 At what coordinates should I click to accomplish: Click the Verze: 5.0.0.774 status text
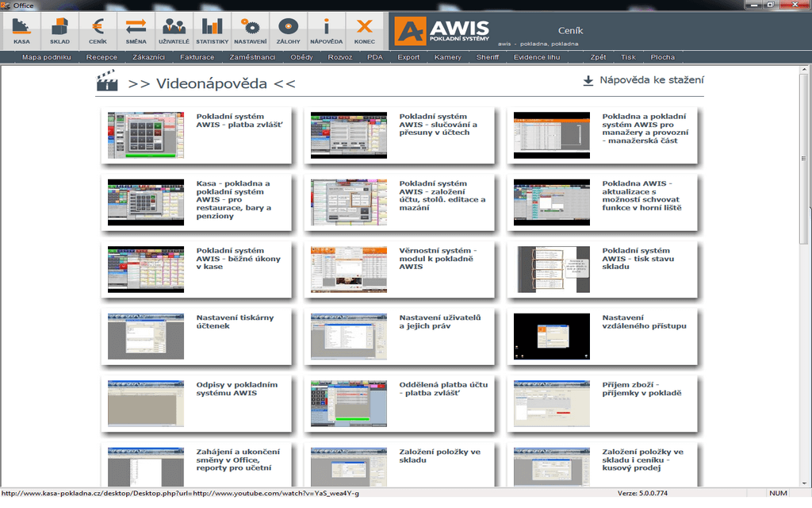[642, 493]
